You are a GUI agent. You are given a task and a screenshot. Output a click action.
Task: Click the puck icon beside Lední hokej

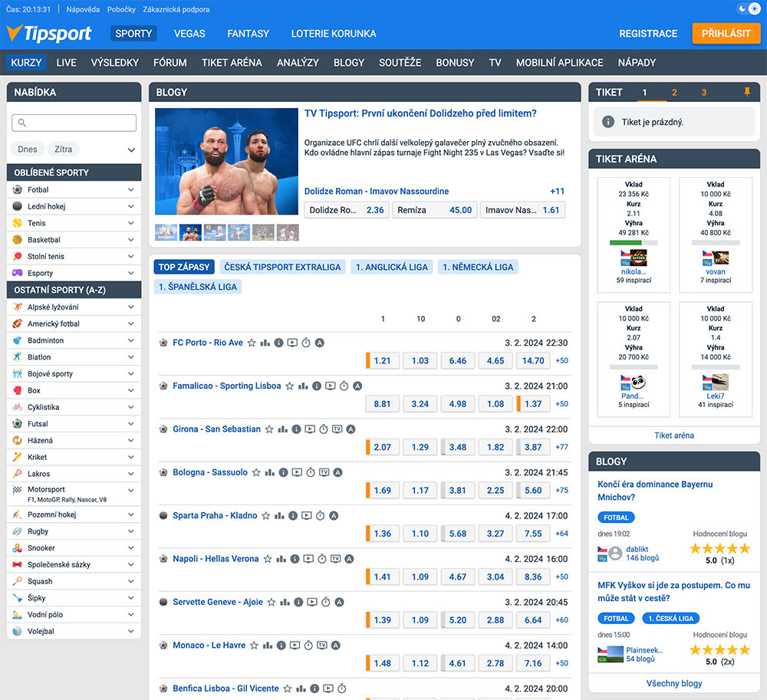point(17,206)
